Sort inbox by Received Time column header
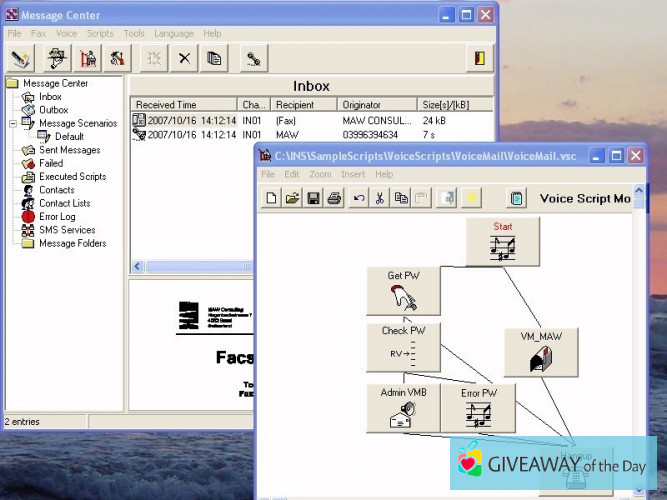667x500 pixels. [183, 104]
